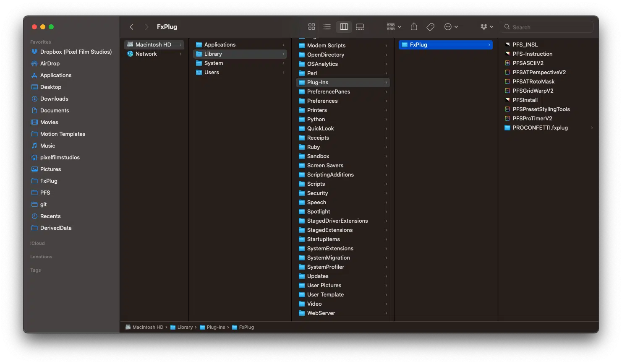The image size is (622, 364).
Task: Expand the PROCONFETTI.fxplug chevron
Action: (x=592, y=128)
